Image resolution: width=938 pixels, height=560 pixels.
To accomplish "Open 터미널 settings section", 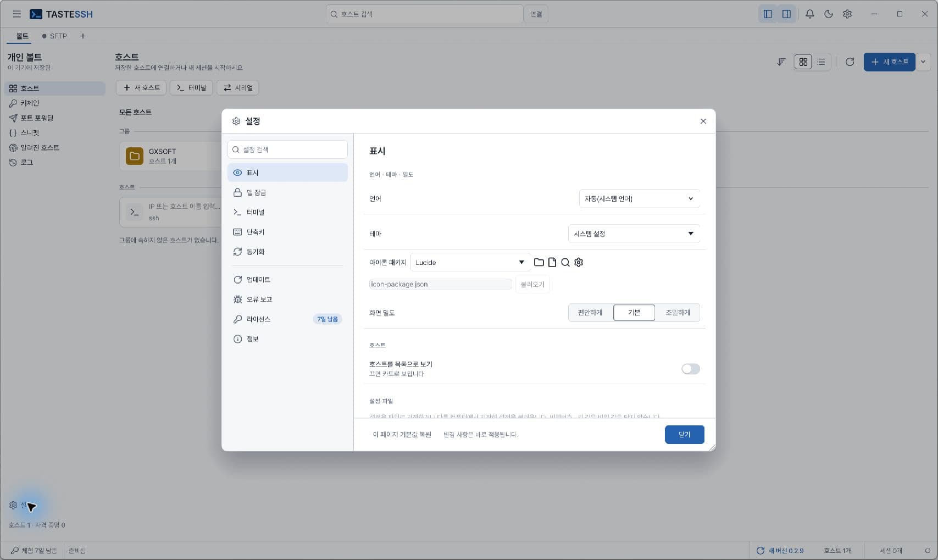I will pyautogui.click(x=287, y=212).
